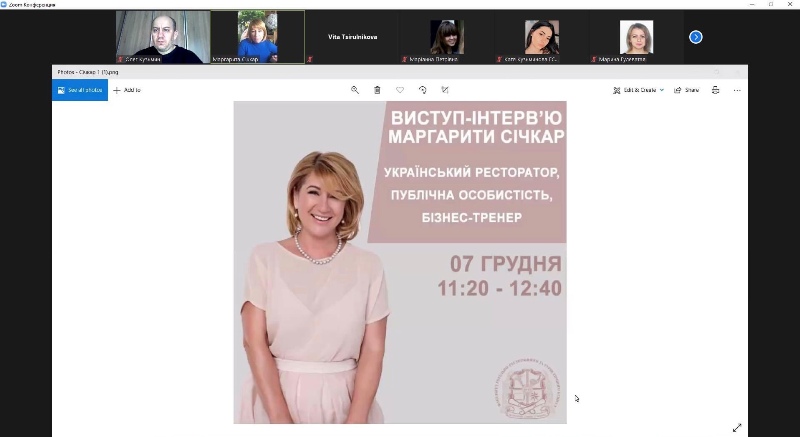Print the photo with printer icon

(x=715, y=90)
